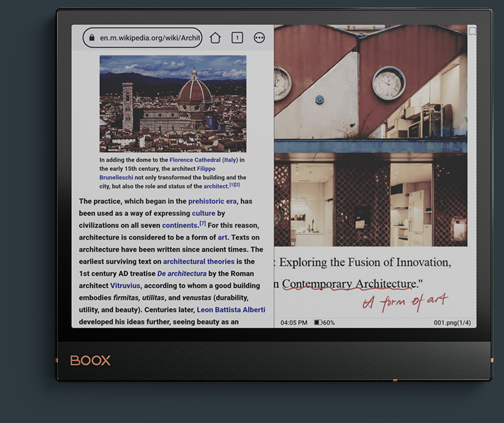Image resolution: width=504 pixels, height=423 pixels.
Task: Open the De architectura link
Action: [181, 273]
